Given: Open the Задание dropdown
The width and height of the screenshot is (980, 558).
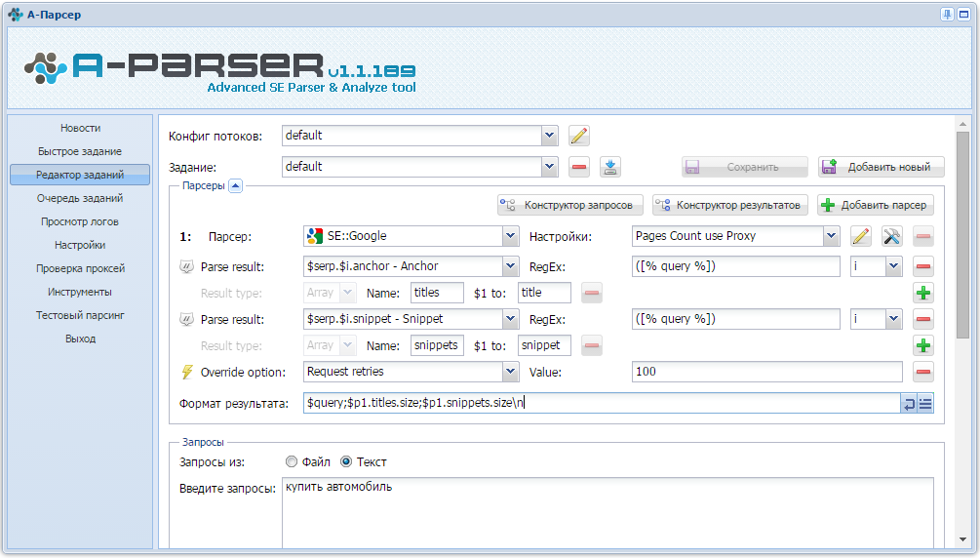Looking at the screenshot, I should [549, 167].
